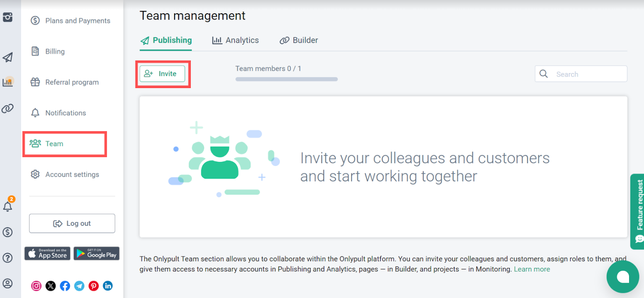Open the user profile icon in rail
Viewport: 644px width, 298px height.
[x=7, y=283]
